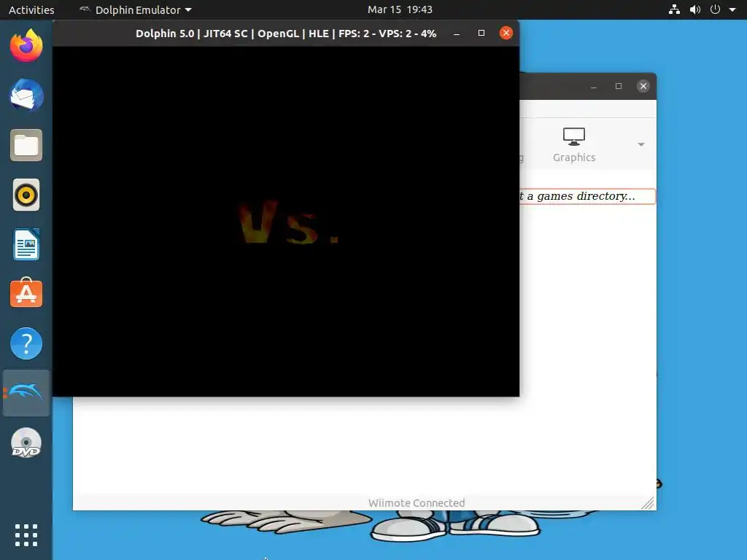
Task: Minimize the Dolphin main window behind
Action: (594, 86)
